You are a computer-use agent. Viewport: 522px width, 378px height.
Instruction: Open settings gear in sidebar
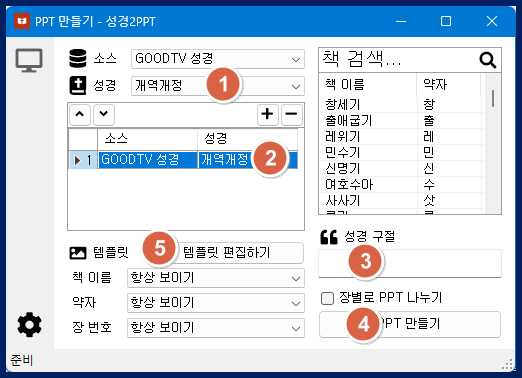click(x=29, y=325)
